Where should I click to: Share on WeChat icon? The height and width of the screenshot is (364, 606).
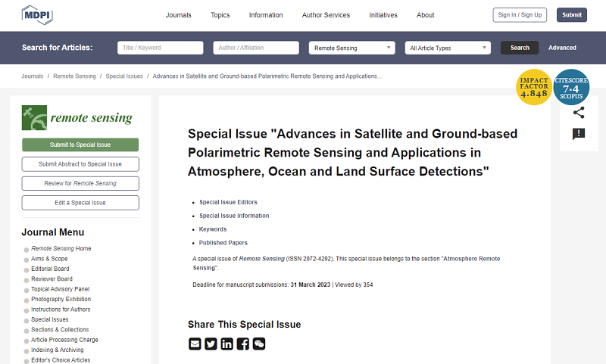259,344
